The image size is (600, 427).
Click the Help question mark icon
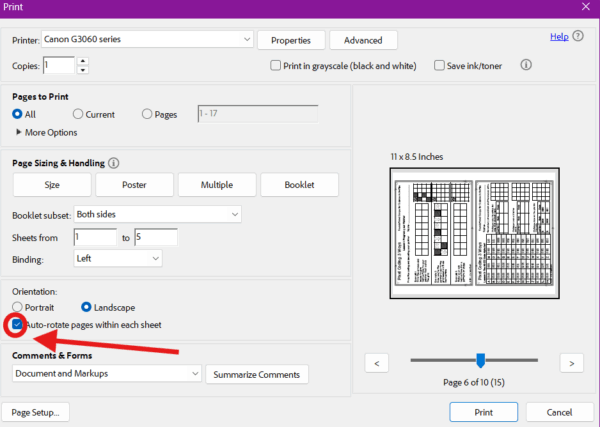(x=578, y=37)
